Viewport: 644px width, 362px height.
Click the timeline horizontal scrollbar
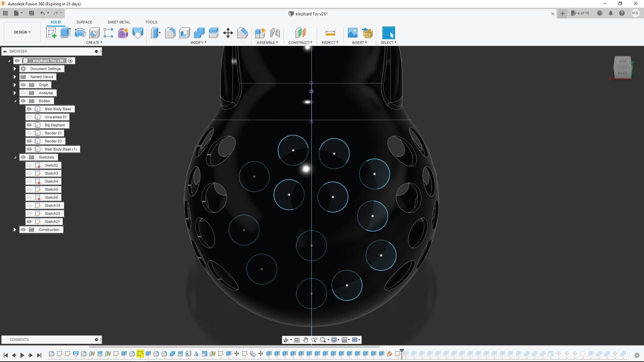coord(235,347)
